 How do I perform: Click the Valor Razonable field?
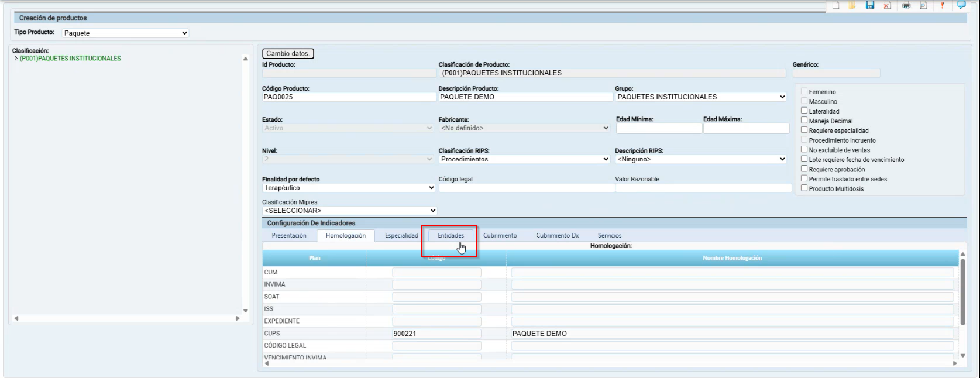pyautogui.click(x=703, y=188)
